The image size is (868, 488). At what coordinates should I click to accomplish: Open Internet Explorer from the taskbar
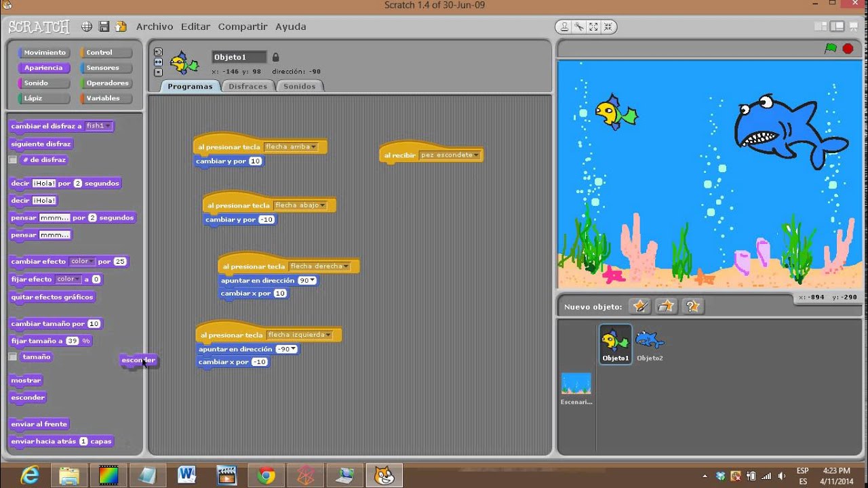click(30, 475)
